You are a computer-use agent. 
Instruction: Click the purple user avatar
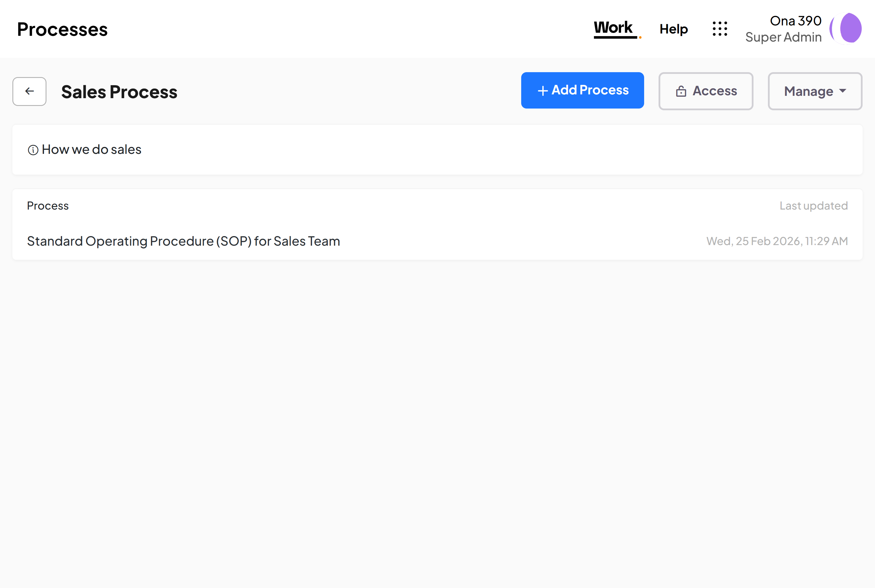point(846,29)
